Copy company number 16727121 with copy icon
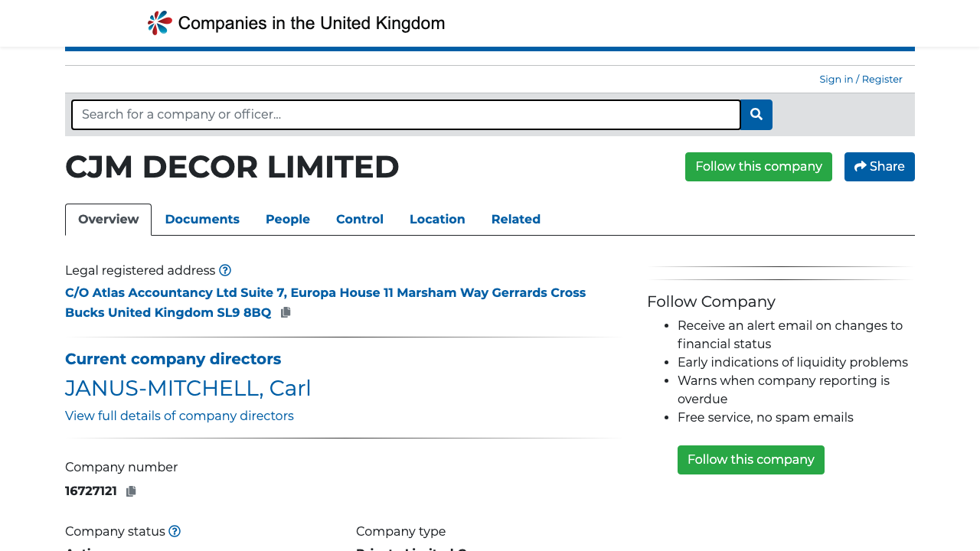 tap(131, 491)
